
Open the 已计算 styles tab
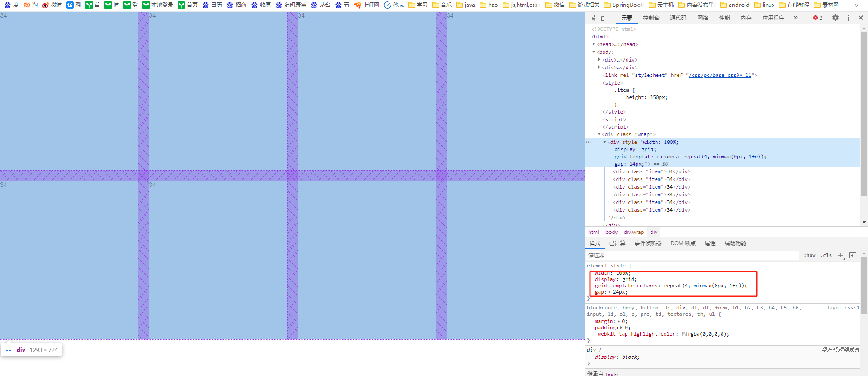617,243
